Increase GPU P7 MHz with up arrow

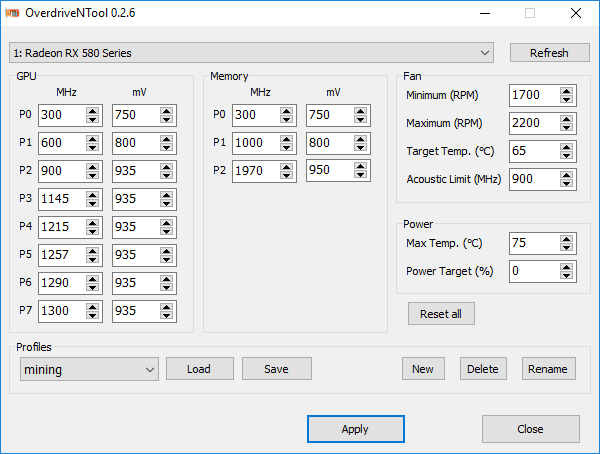click(92, 307)
